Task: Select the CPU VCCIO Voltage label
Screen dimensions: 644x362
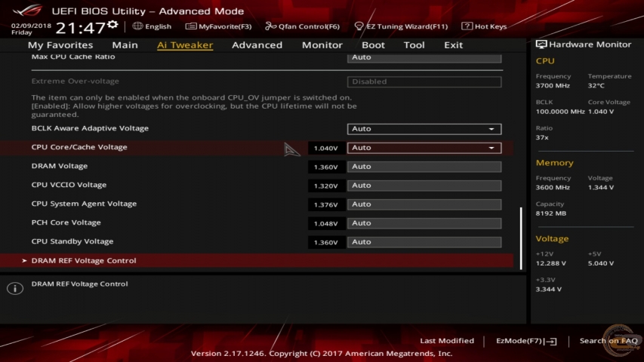Action: tap(69, 185)
